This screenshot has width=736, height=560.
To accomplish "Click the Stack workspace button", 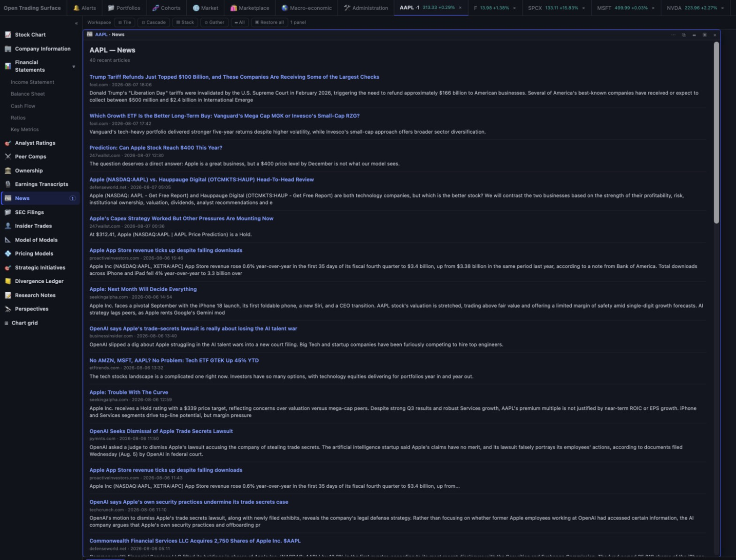I will click(x=185, y=23).
